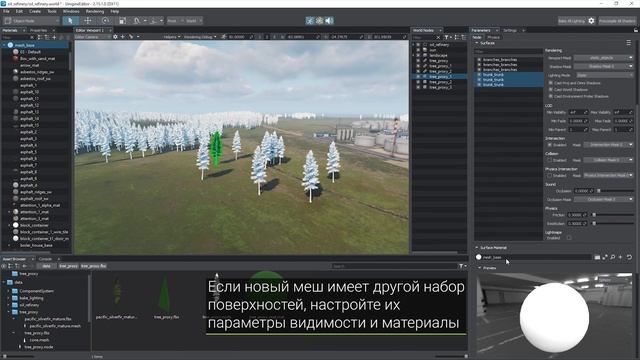Activate the scale manipulator tool
640x360 pixels.
pos(122,20)
